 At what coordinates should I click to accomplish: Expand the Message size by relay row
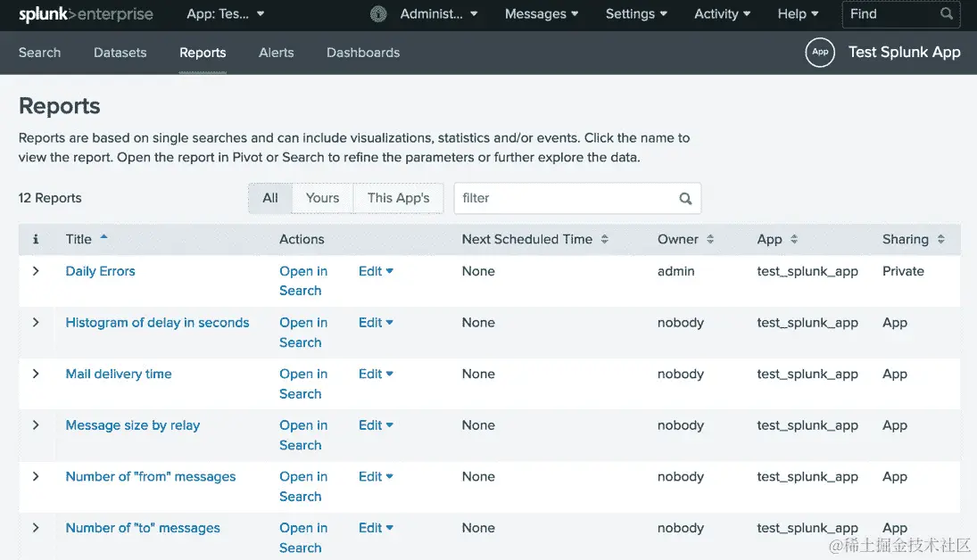click(x=36, y=424)
